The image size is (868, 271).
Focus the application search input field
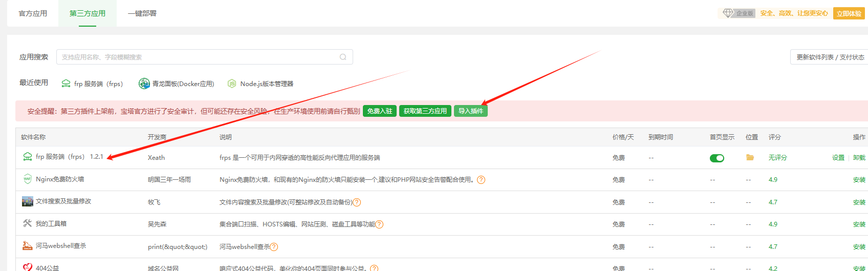click(197, 57)
